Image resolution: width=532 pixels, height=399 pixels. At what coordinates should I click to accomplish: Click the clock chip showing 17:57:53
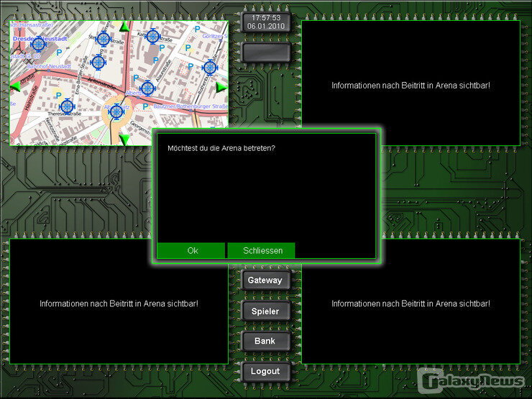[x=266, y=22]
